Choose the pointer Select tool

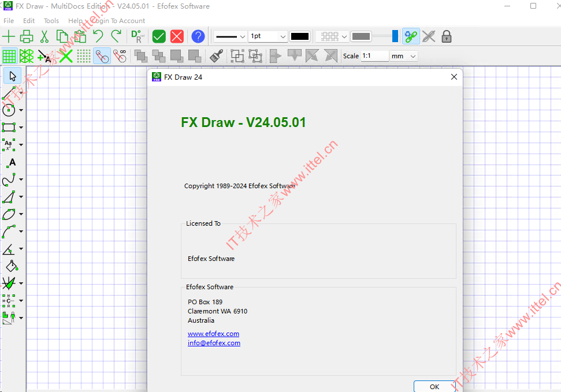(x=13, y=76)
